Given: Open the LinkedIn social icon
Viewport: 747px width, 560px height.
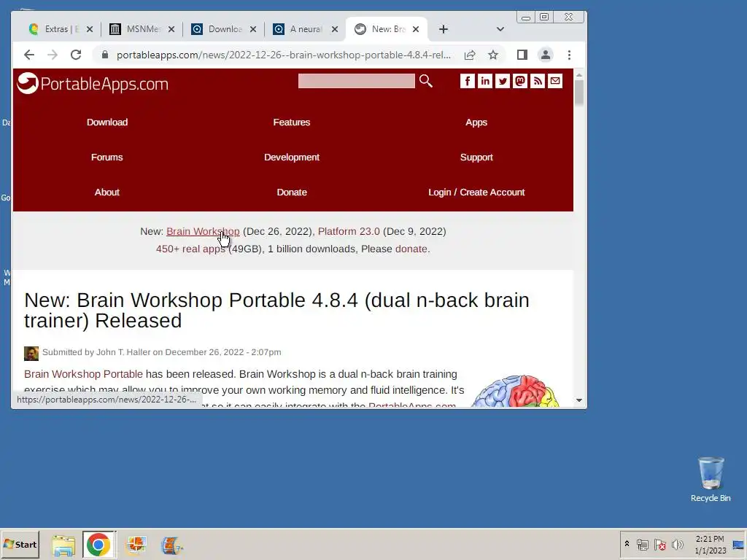Looking at the screenshot, I should [485, 81].
